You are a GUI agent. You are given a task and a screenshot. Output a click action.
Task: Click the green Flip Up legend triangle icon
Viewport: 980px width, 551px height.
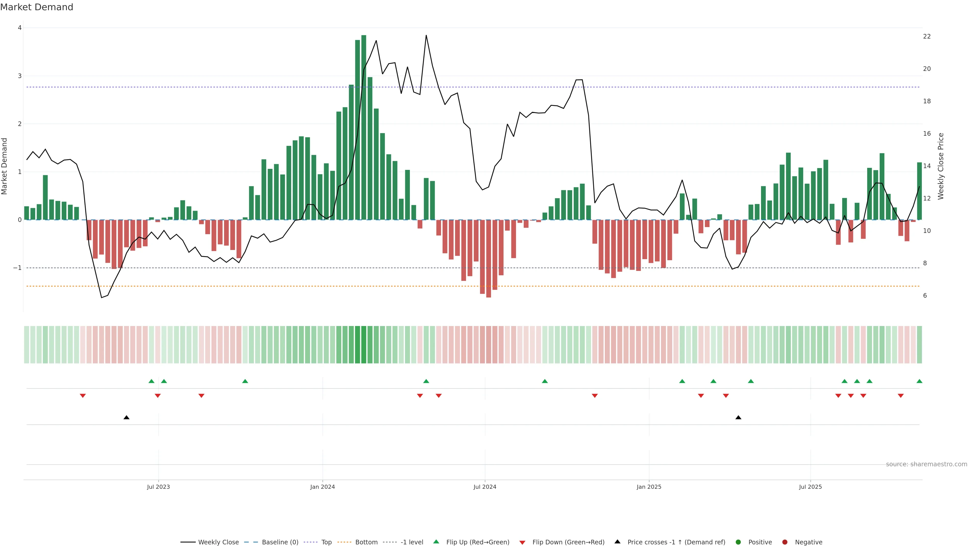click(x=436, y=542)
